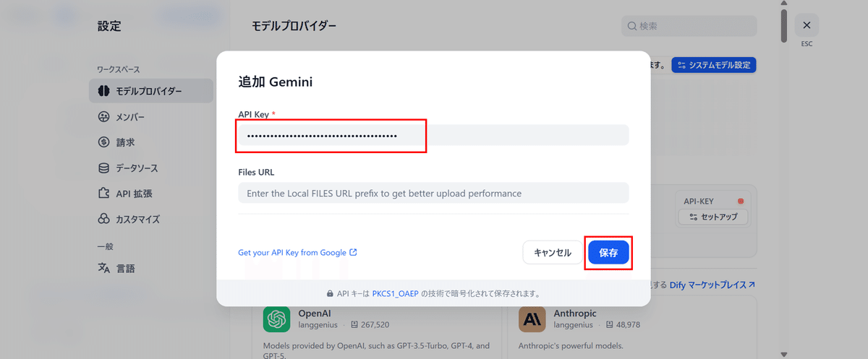The height and width of the screenshot is (359, 868).
Task: Click the magnifier icon in search box
Action: pyautogui.click(x=633, y=26)
